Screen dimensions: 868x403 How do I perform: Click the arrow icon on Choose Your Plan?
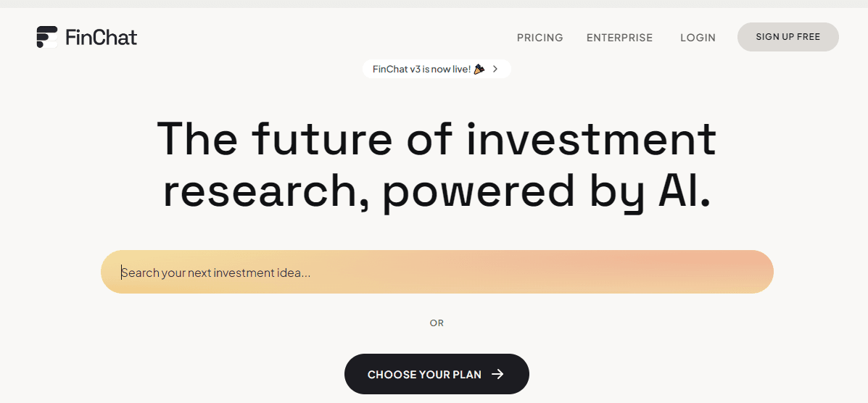pos(497,374)
